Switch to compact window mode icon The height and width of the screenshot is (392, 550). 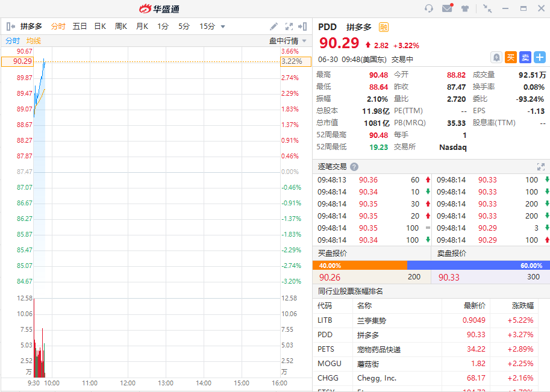pos(487,8)
